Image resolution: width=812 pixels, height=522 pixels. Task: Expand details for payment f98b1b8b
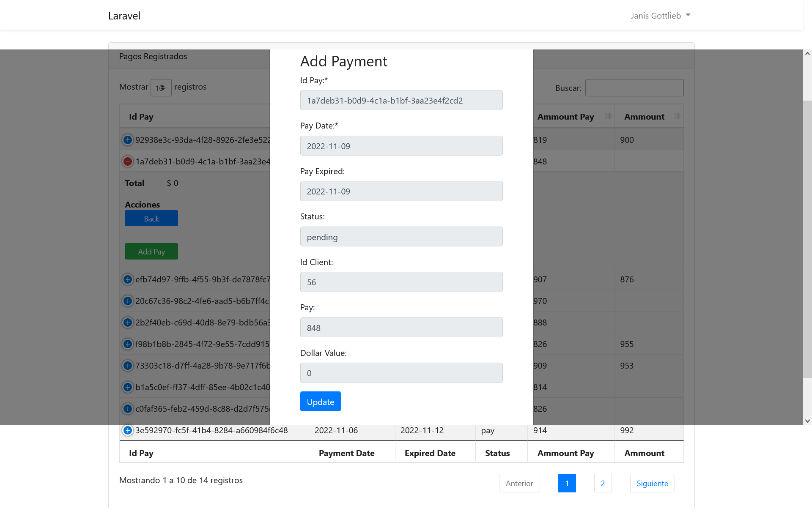(127, 344)
